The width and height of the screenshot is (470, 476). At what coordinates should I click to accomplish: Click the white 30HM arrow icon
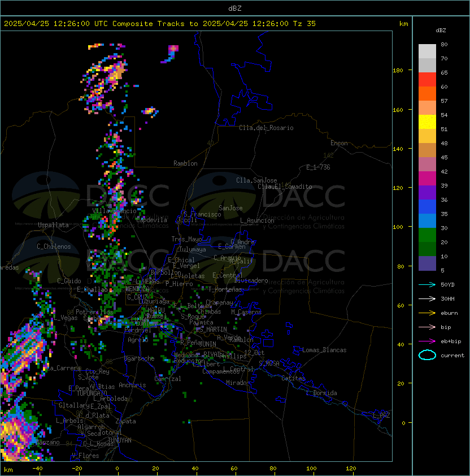[x=427, y=298]
